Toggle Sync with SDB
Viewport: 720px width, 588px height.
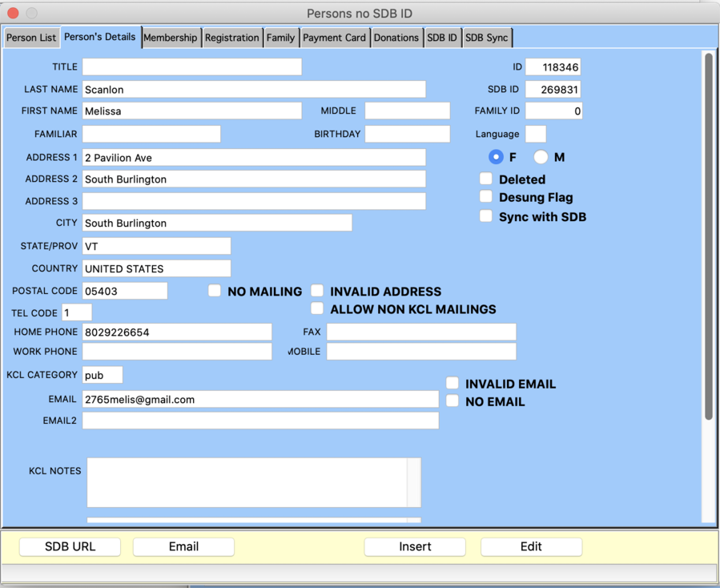click(486, 216)
